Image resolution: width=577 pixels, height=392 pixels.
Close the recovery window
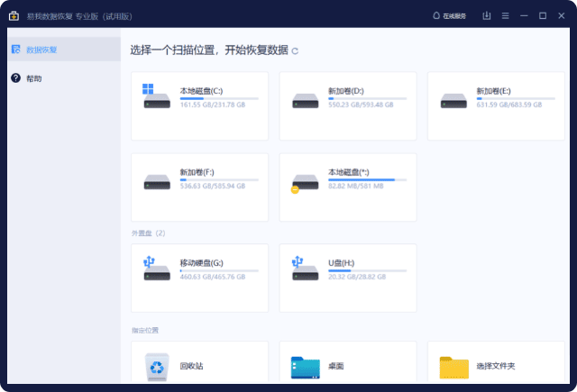click(x=561, y=16)
